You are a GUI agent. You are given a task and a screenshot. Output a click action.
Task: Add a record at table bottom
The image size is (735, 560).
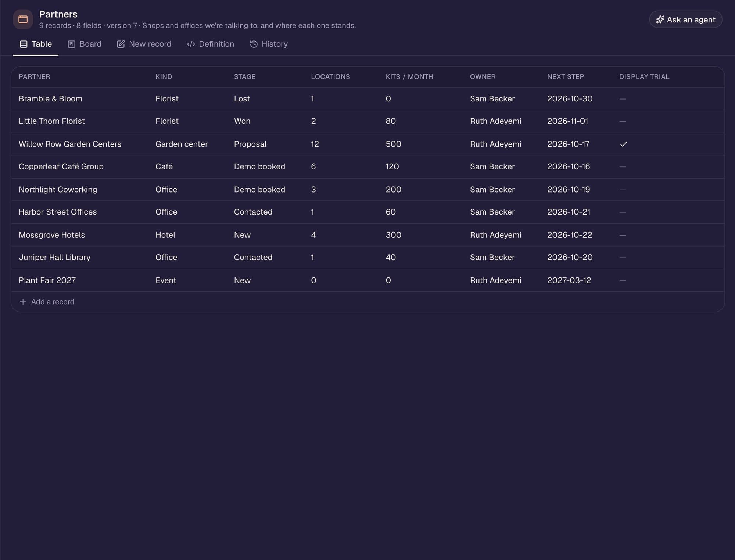[x=47, y=302]
